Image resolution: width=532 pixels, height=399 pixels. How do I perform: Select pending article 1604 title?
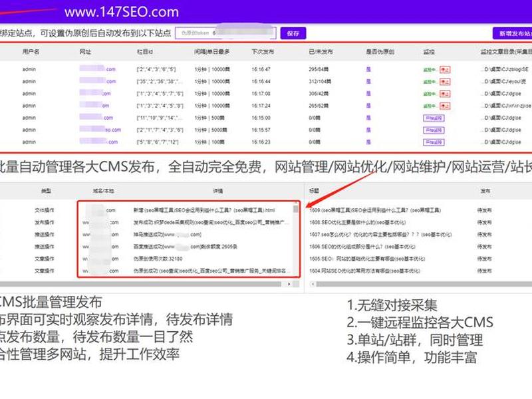click(x=364, y=271)
